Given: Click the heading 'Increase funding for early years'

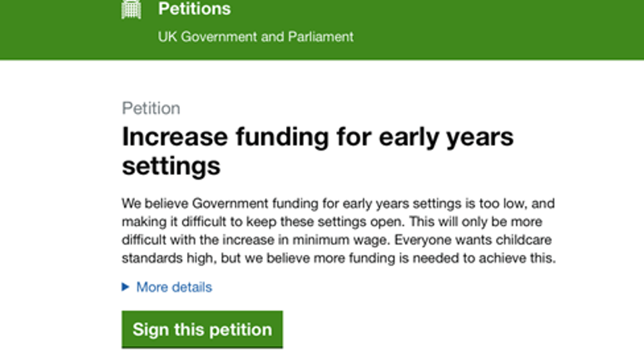Looking at the screenshot, I should [x=318, y=137].
